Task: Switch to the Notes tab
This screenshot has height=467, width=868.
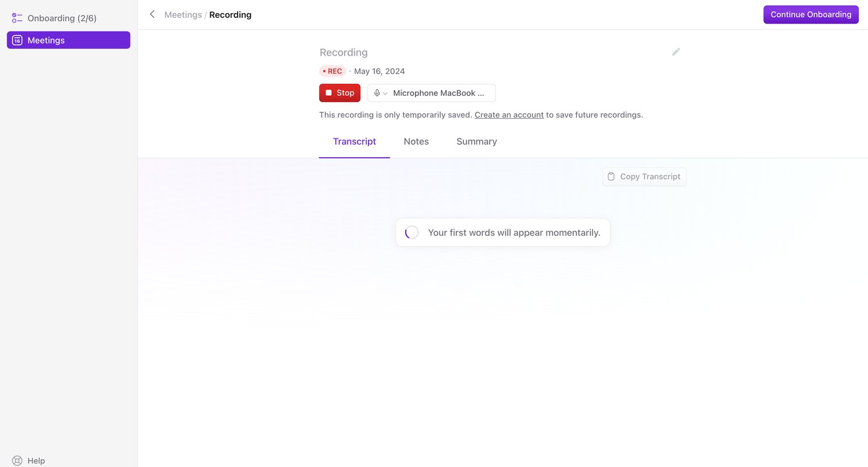Action: pyautogui.click(x=416, y=142)
